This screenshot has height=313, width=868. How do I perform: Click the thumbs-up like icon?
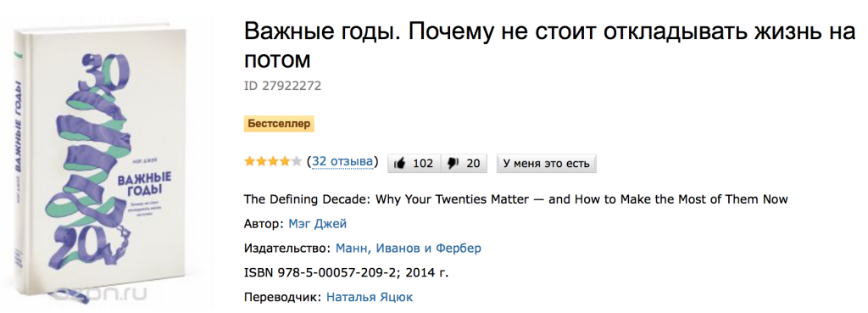point(400,164)
